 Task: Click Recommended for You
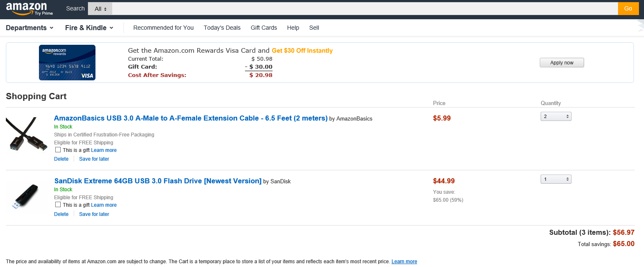pyautogui.click(x=163, y=28)
